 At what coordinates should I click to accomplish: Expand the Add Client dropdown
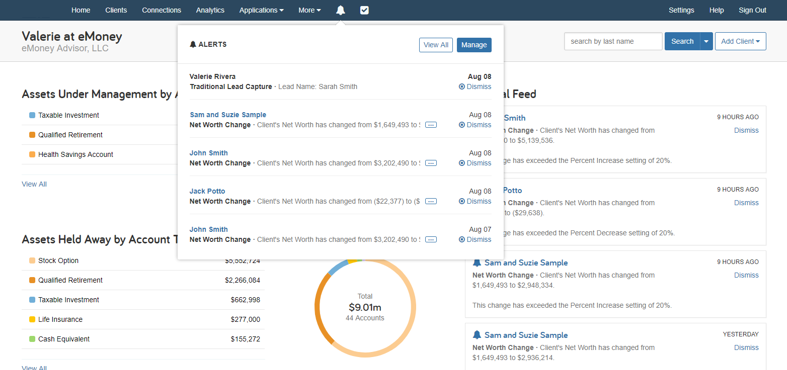tap(740, 42)
